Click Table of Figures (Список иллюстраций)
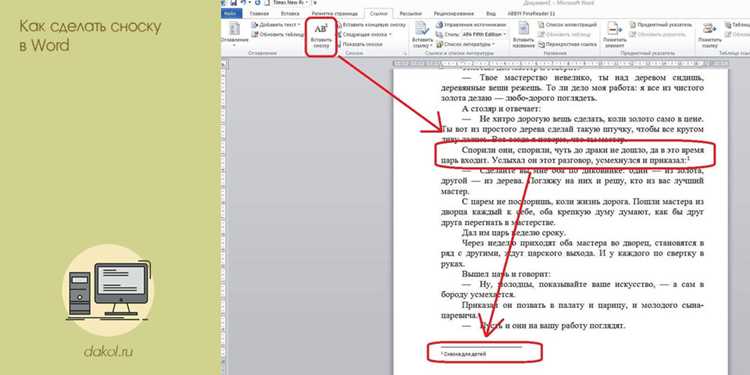750x375 pixels. coord(568,25)
